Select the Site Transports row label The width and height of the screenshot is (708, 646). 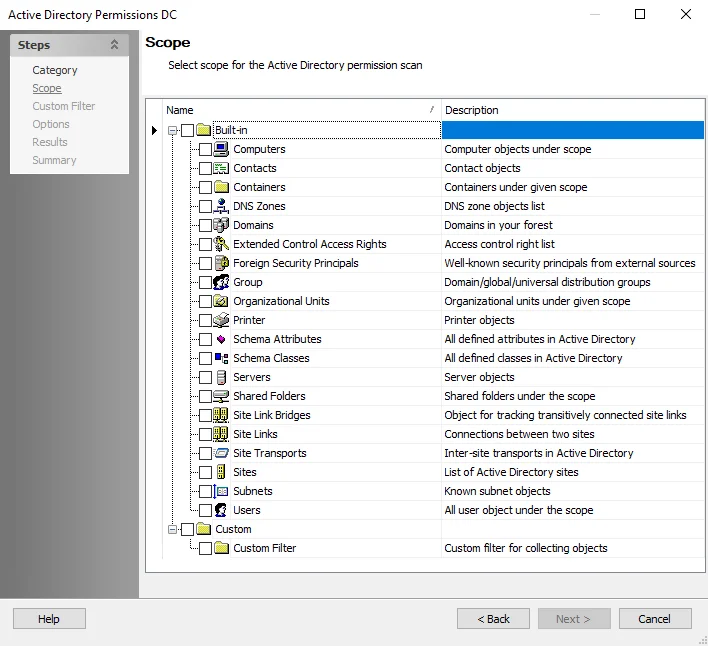(x=270, y=453)
